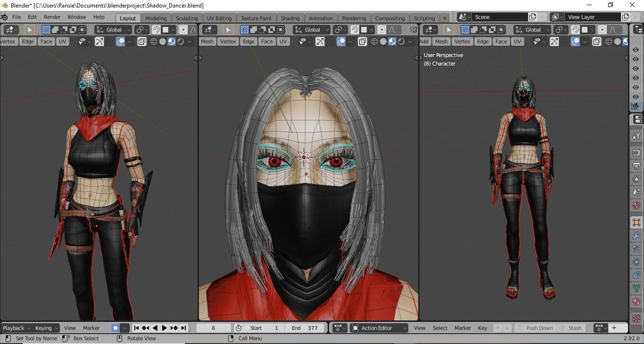Open the View Layer properties tab
This screenshot has height=344, width=644.
636,179
